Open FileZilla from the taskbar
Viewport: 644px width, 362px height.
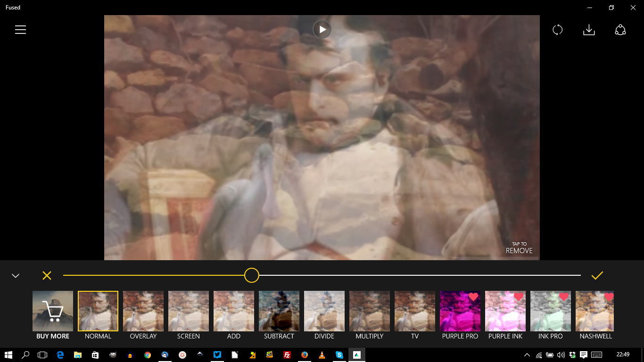pos(287,354)
